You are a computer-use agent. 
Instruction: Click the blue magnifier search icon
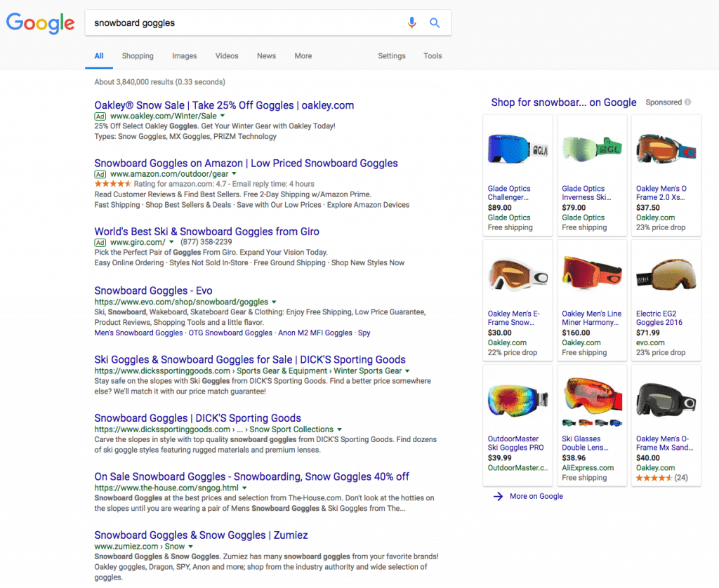pyautogui.click(x=435, y=23)
